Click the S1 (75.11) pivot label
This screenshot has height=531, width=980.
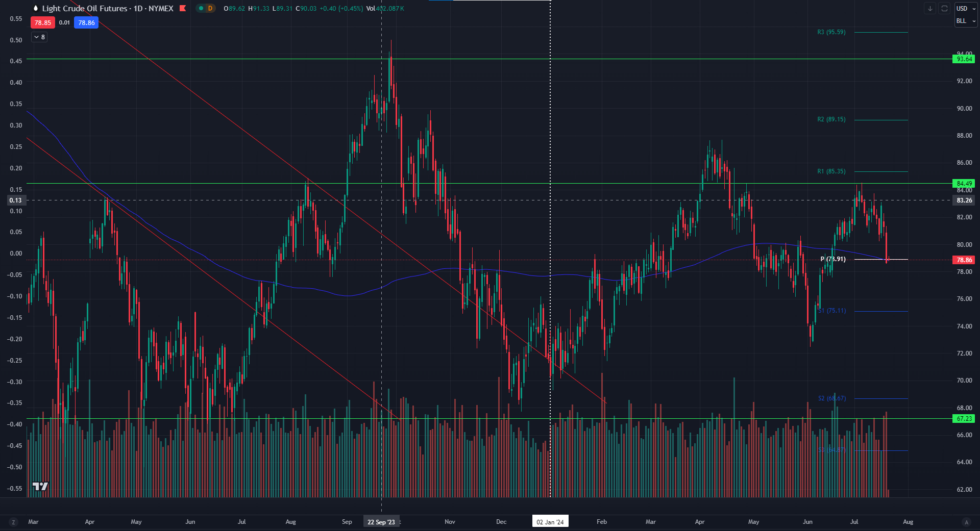pyautogui.click(x=832, y=311)
